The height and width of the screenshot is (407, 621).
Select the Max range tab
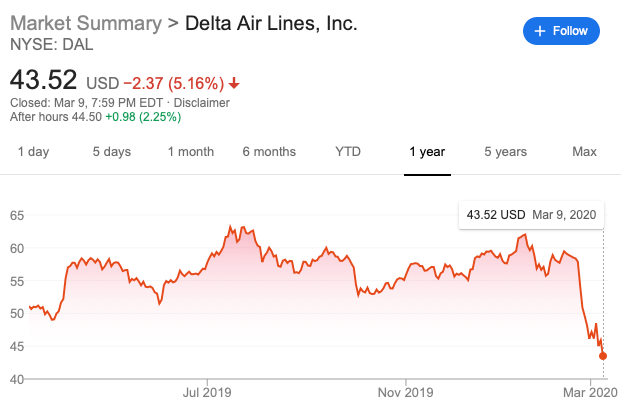584,152
